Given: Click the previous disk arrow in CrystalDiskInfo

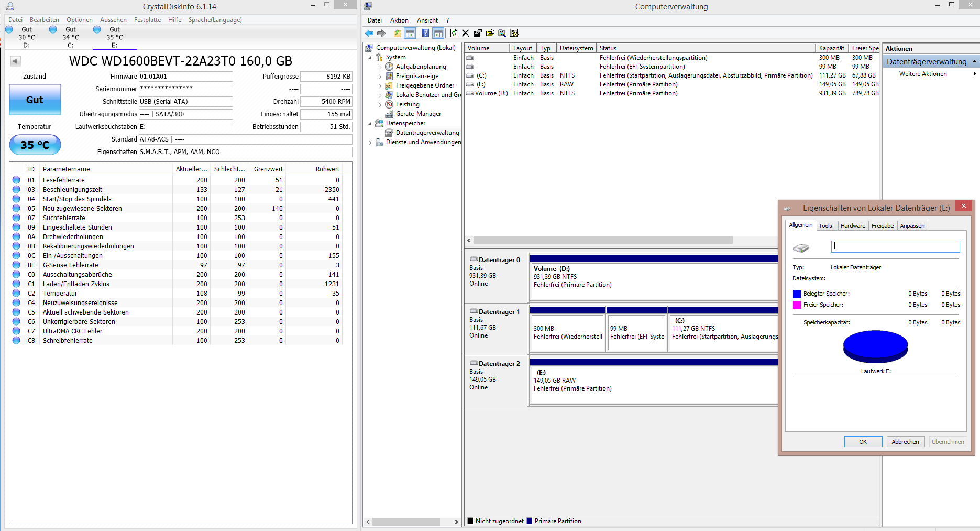Looking at the screenshot, I should [15, 61].
